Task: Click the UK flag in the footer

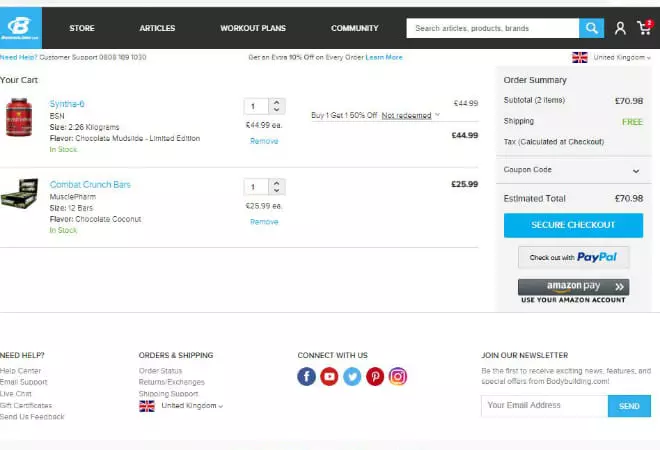Action: [147, 406]
